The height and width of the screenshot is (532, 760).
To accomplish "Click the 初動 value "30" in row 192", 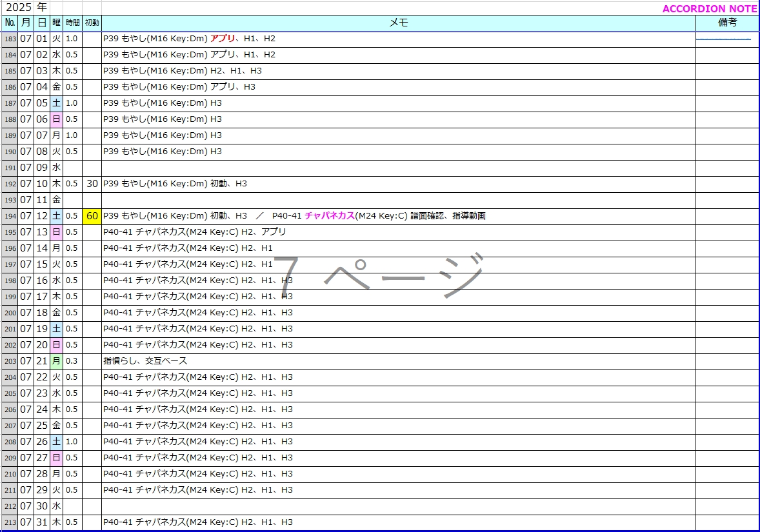I will (x=92, y=184).
